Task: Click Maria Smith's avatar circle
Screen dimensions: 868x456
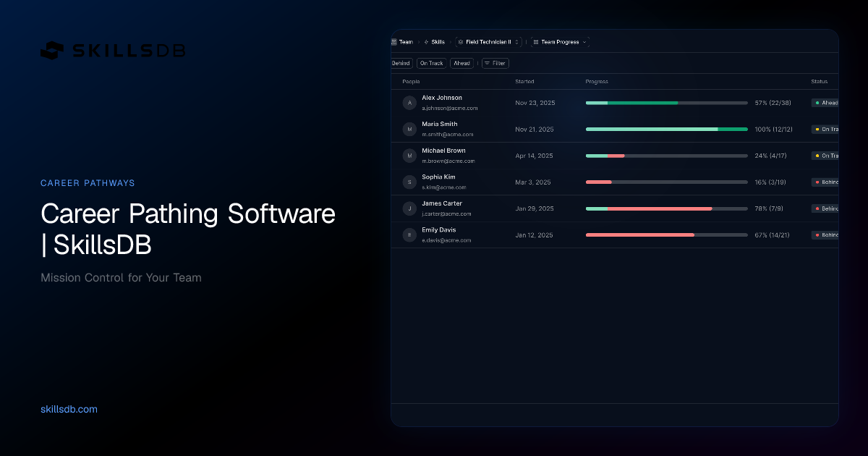Action: 410,129
